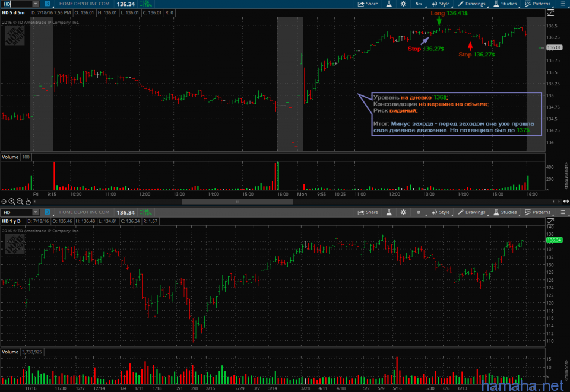Click the HD 1 y D chart label
Screen dimensions: 570x392
[x=11, y=221]
